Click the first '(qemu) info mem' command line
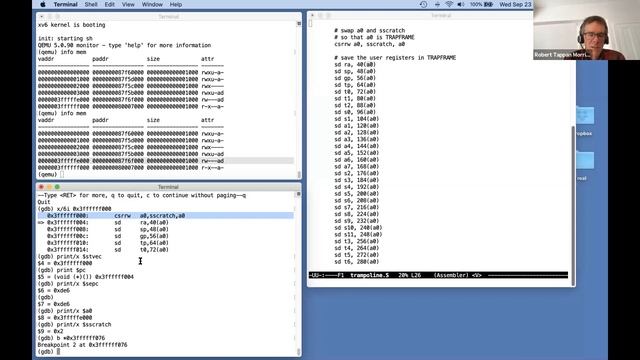640x360 pixels. 62,52
